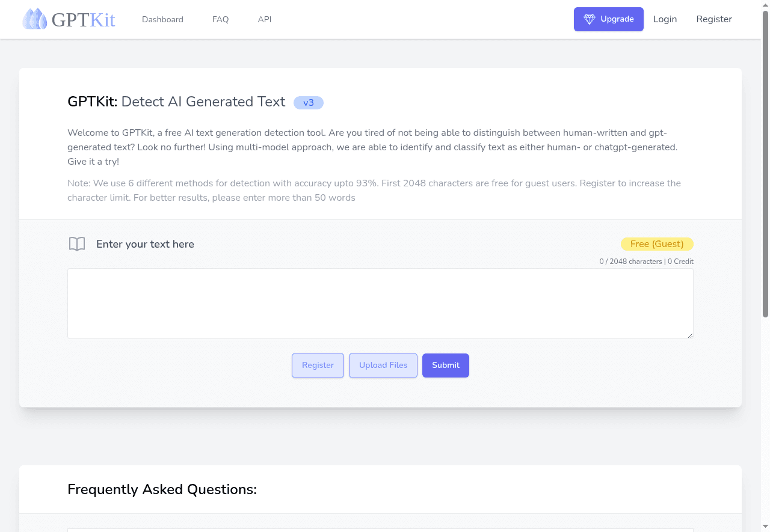This screenshot has height=532, width=770.
Task: Open the FAQ page
Action: click(x=220, y=19)
